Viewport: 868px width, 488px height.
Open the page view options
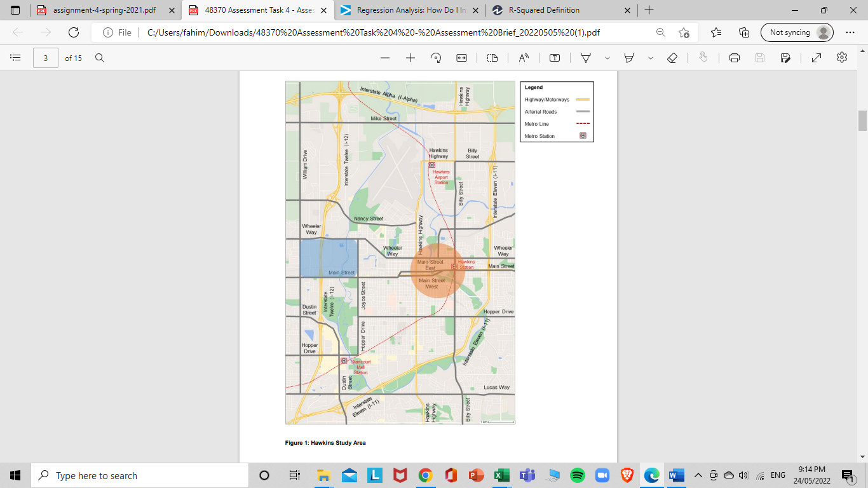492,58
